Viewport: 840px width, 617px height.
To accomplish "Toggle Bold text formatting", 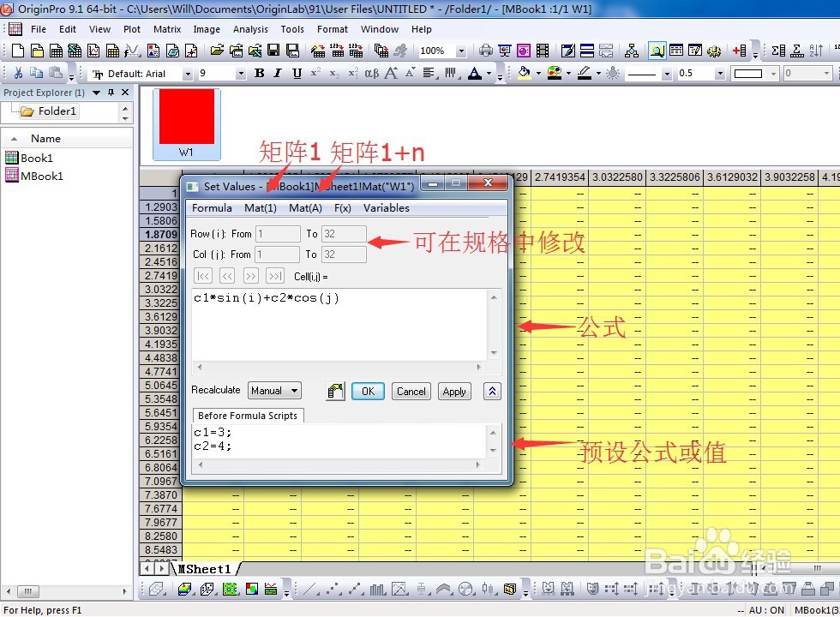I will point(259,73).
